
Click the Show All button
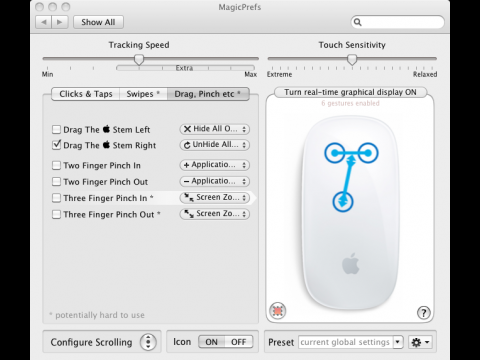coord(98,22)
